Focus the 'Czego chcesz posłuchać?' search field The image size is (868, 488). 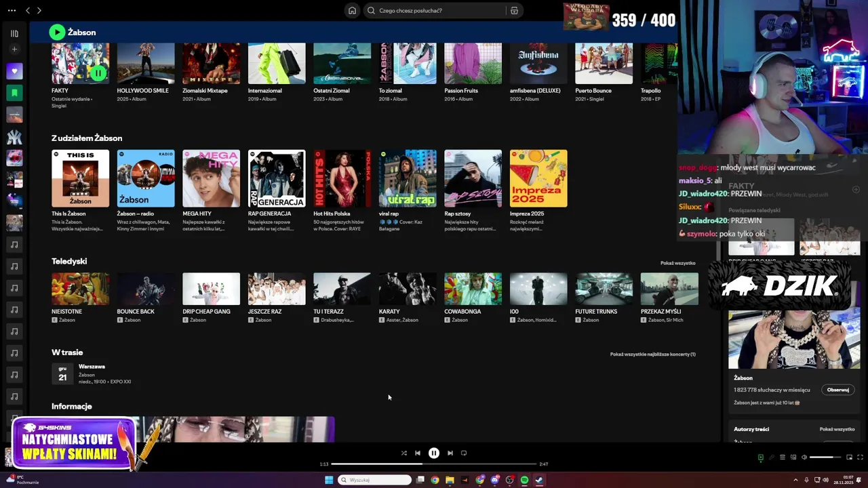coord(435,10)
